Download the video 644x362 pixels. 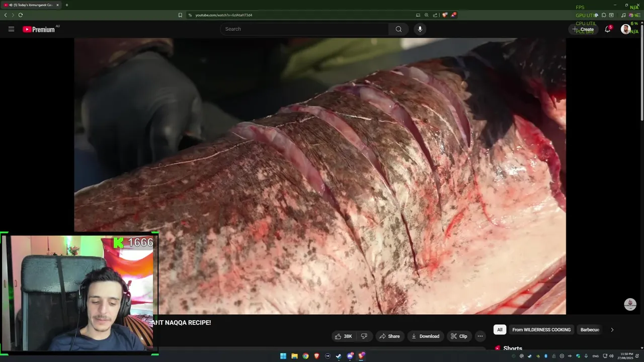coord(425,336)
